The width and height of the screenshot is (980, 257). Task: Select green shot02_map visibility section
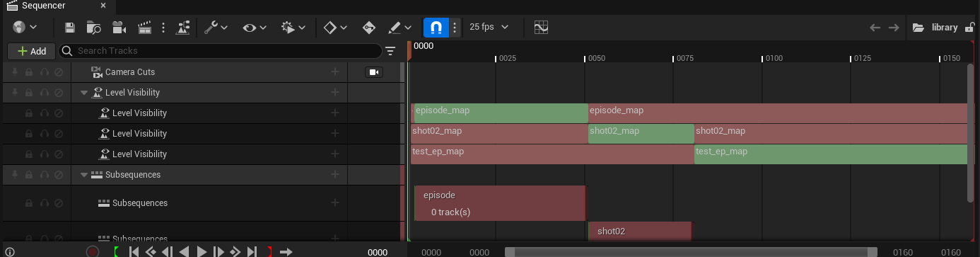(x=641, y=134)
